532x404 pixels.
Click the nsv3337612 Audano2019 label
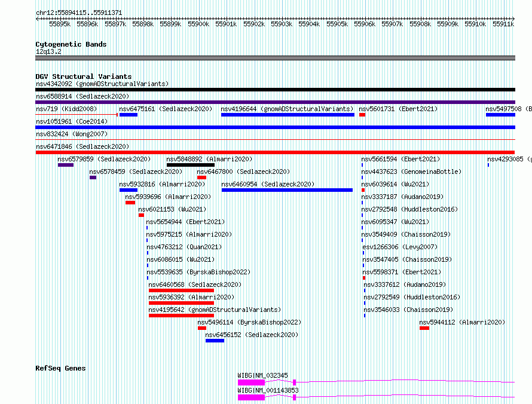click(405, 284)
